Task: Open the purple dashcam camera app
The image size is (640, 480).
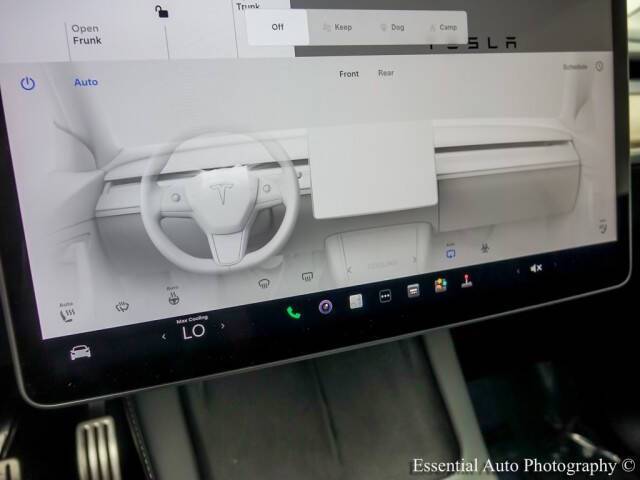Action: point(325,306)
